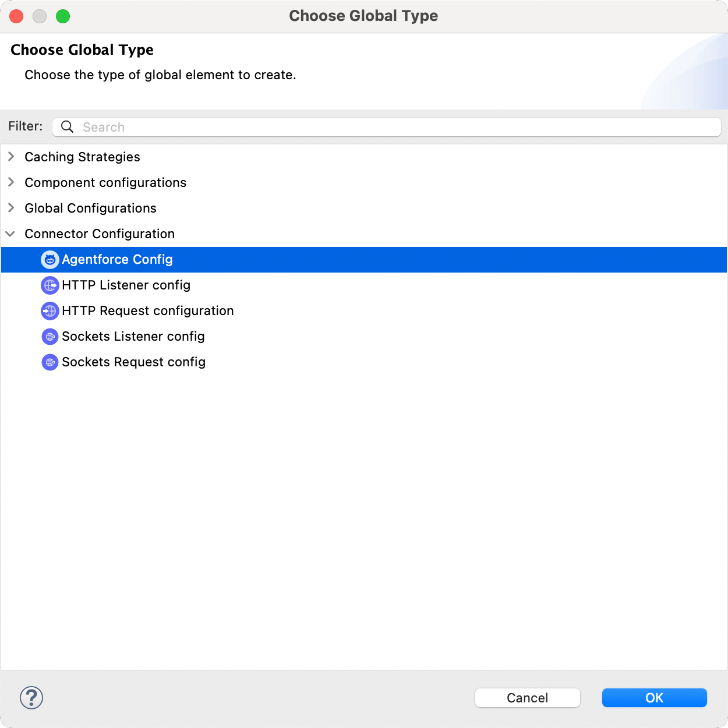This screenshot has height=728, width=728.
Task: Collapse the Connector Configuration category
Action: (x=10, y=234)
